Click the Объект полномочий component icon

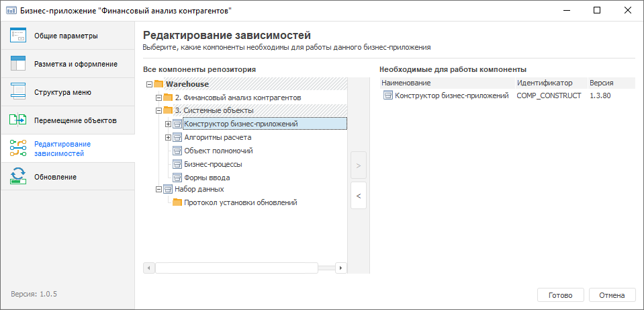click(x=177, y=151)
